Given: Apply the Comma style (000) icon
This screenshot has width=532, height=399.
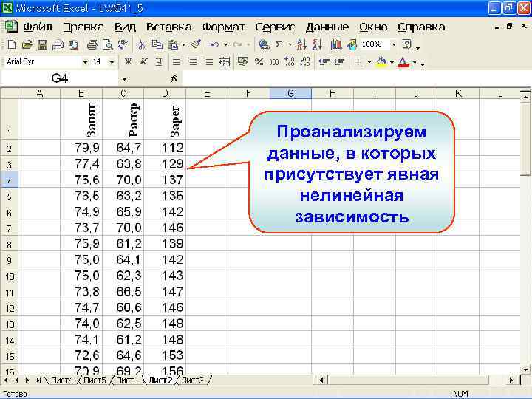Looking at the screenshot, I should tap(274, 62).
